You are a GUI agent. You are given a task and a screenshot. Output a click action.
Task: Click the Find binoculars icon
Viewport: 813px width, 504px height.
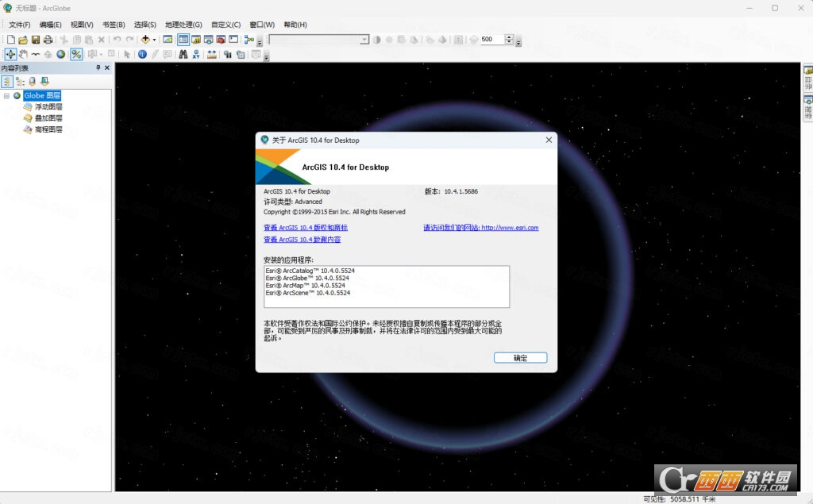point(183,54)
